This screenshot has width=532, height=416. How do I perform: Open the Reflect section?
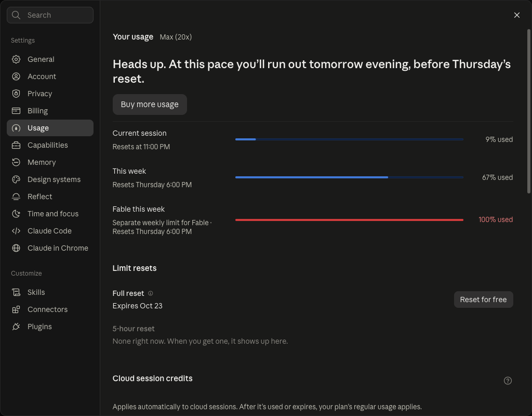point(50,197)
